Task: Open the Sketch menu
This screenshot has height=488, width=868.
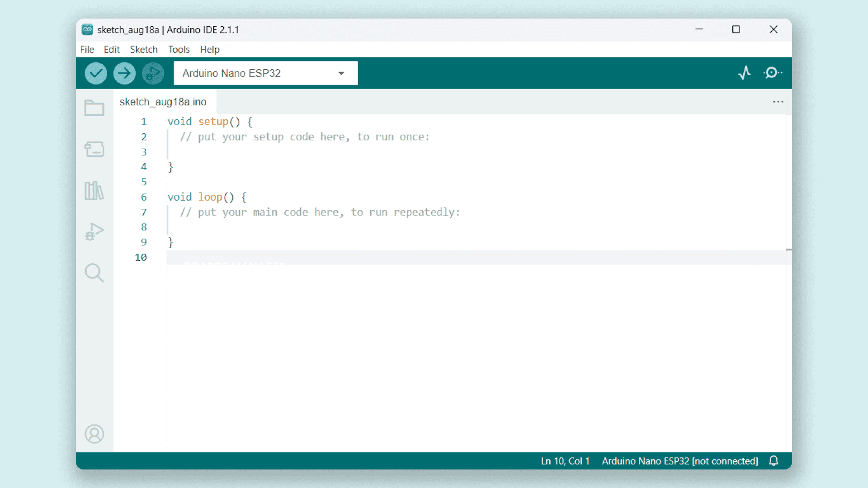Action: click(x=144, y=49)
